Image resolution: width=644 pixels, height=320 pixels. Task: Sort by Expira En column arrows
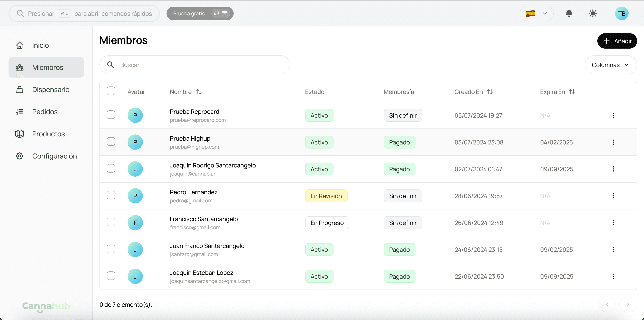572,92
